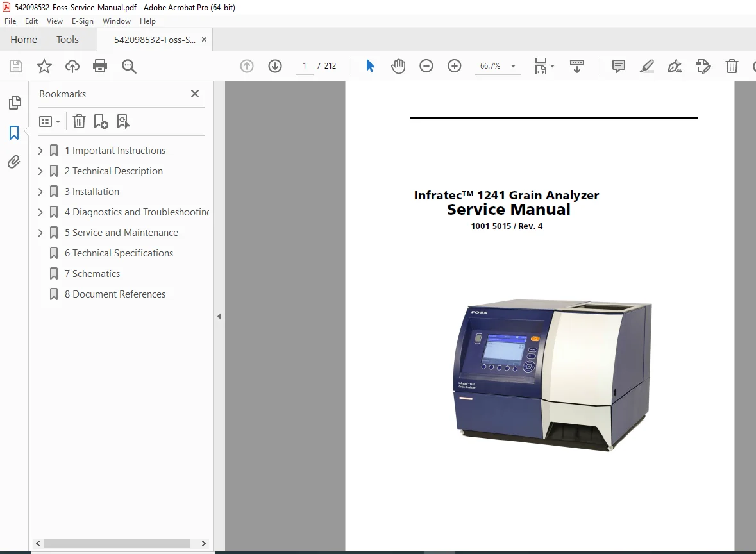Expand 5 Service and Maintenance bookmark
Viewport: 756px width, 554px height.
point(40,232)
